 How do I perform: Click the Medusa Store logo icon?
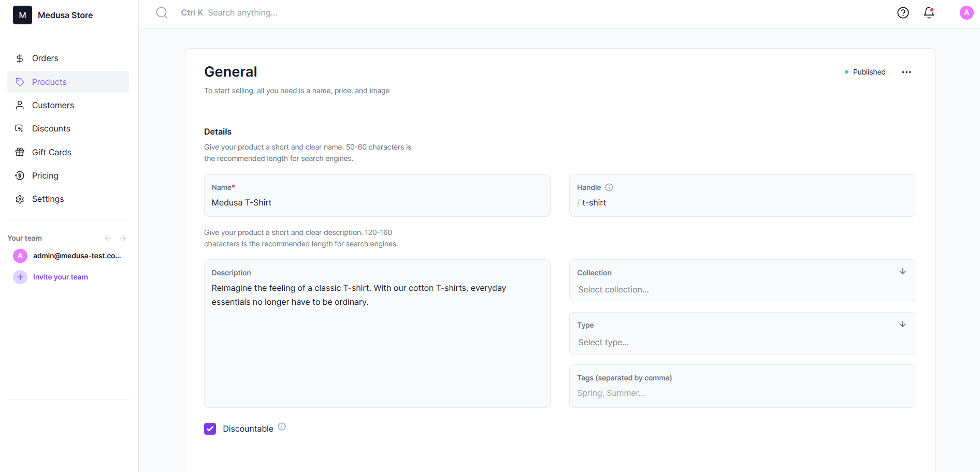click(22, 15)
